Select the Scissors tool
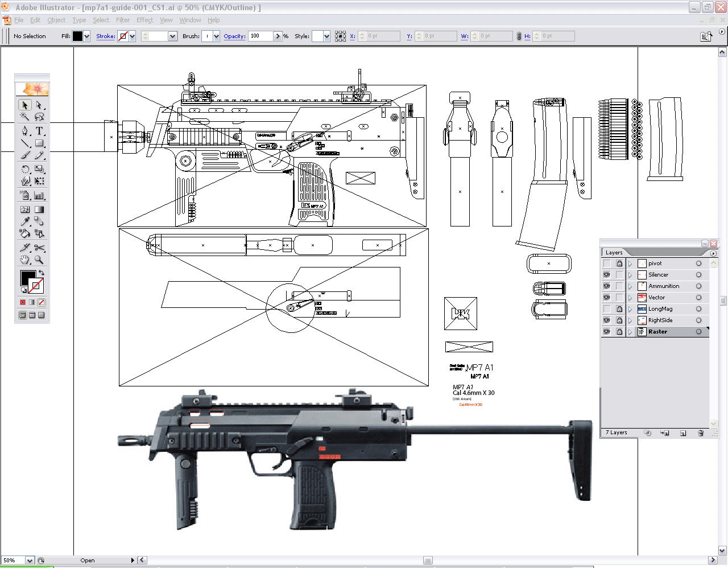 39,248
